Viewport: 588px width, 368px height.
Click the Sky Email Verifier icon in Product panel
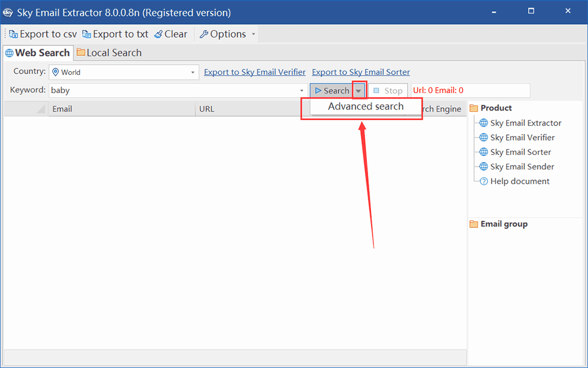(483, 137)
